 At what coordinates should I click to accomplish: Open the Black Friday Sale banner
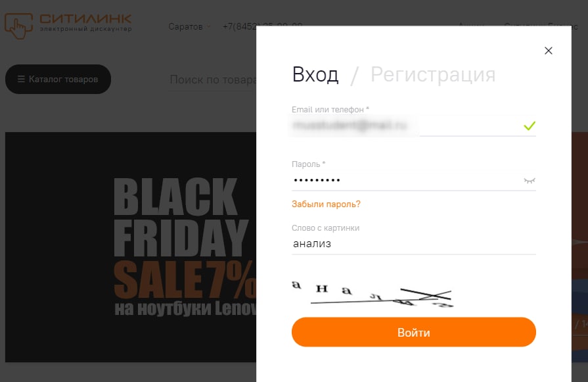pos(131,247)
